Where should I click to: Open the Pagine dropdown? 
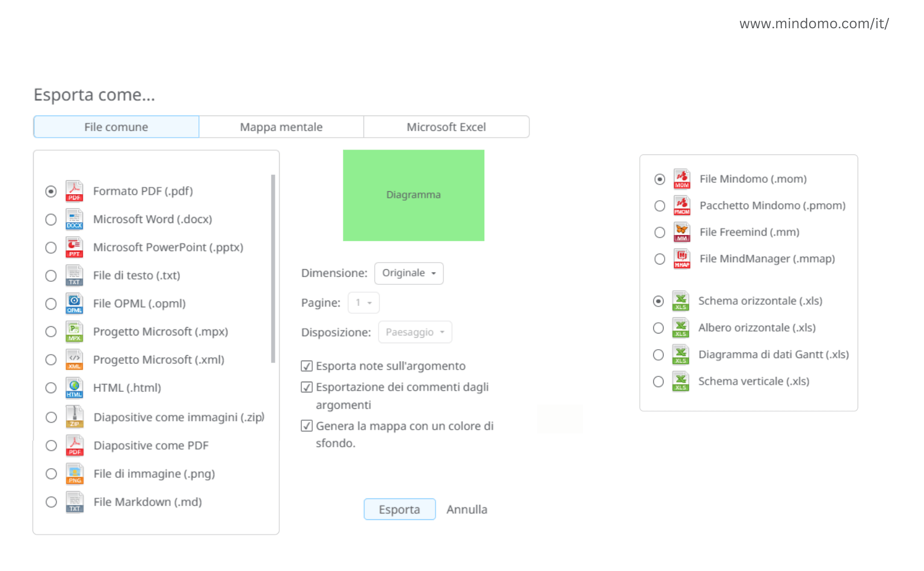point(363,303)
